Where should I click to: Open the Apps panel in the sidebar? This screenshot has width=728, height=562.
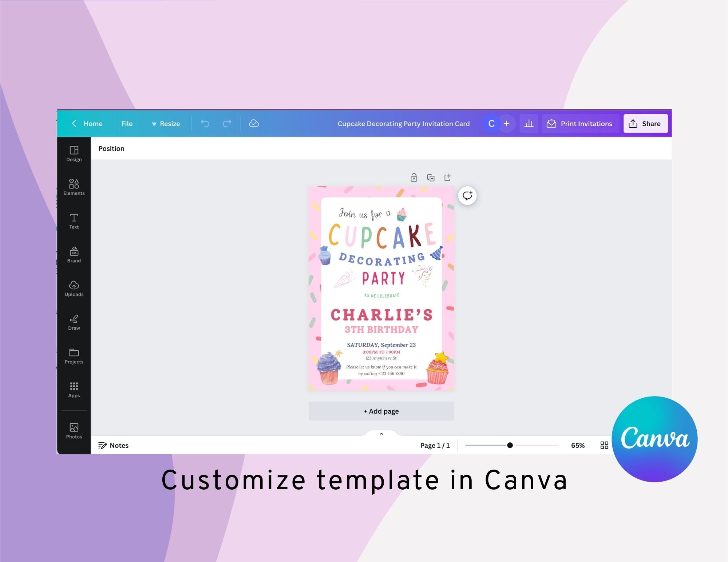[x=74, y=389]
